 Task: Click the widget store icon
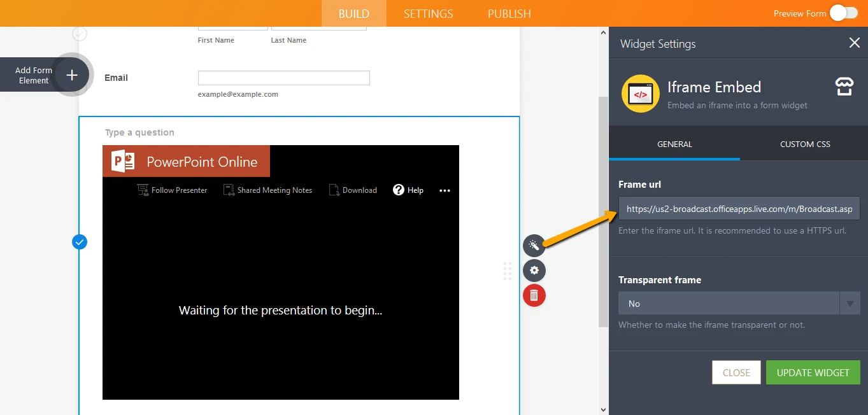click(844, 87)
